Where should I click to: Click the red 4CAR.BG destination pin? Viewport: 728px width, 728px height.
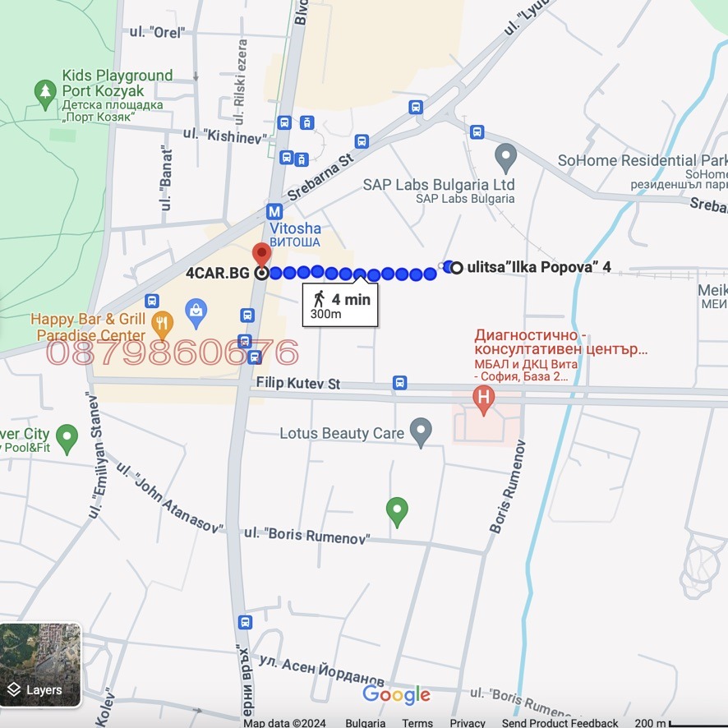click(261, 255)
